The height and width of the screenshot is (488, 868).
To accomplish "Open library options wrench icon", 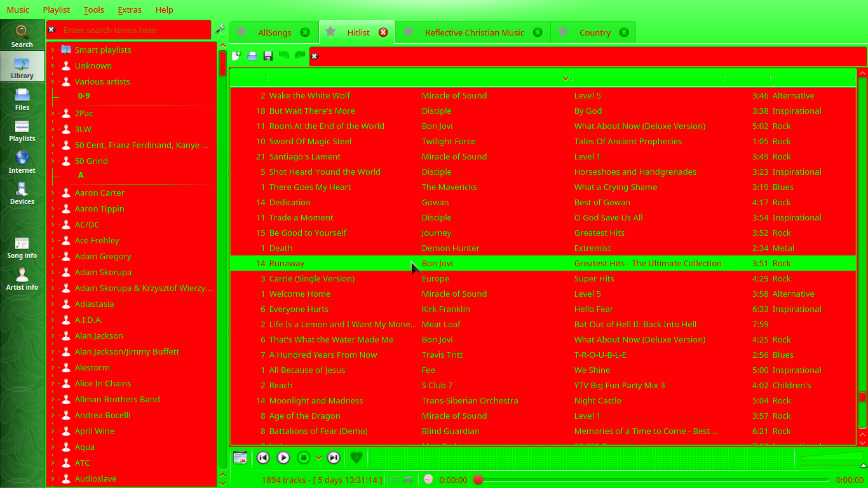I will [220, 29].
